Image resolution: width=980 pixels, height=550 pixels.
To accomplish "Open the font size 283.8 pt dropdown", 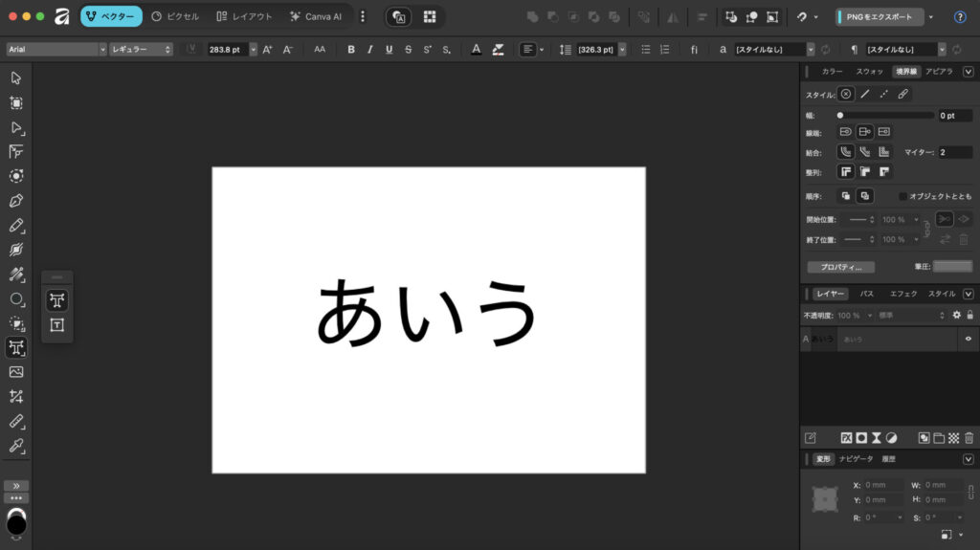I will (x=254, y=49).
